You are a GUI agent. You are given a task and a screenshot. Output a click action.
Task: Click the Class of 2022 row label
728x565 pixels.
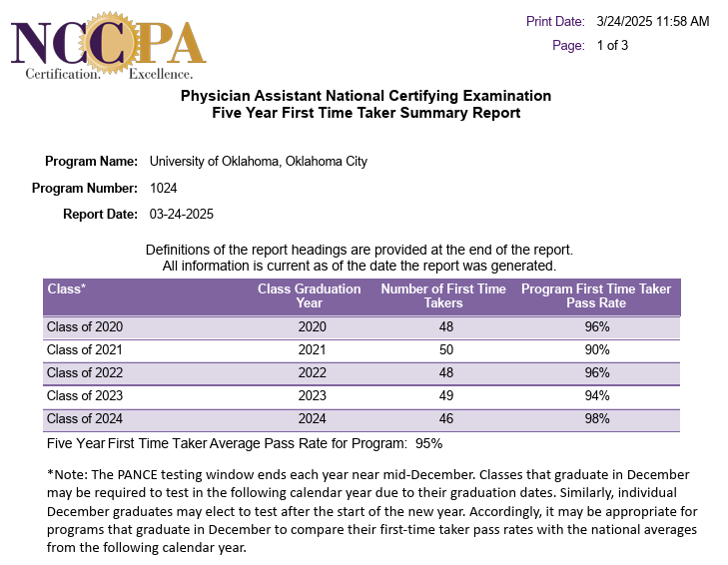click(85, 372)
